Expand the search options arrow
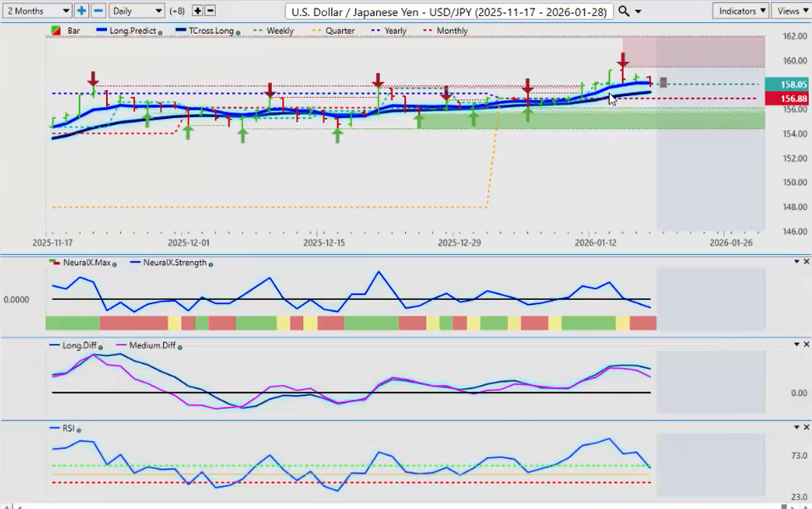 [639, 11]
